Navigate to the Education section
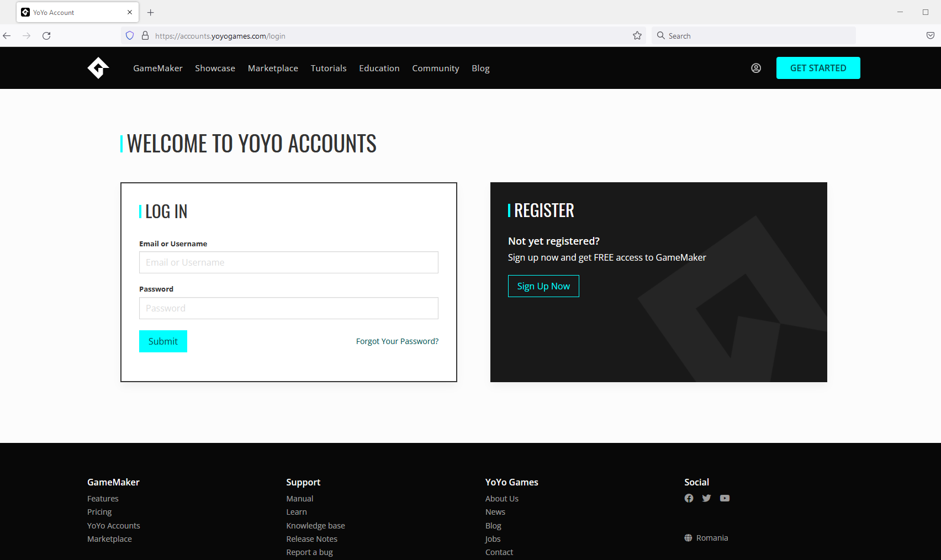Screen dimensions: 941x560 click(379, 68)
